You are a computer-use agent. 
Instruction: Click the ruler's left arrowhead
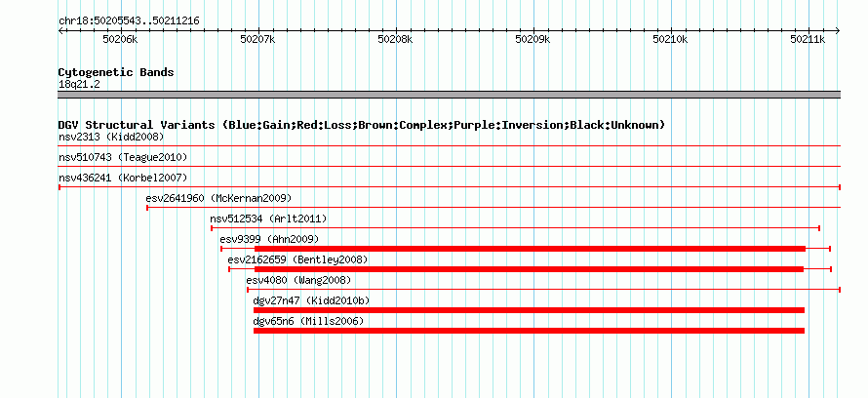click(x=60, y=30)
